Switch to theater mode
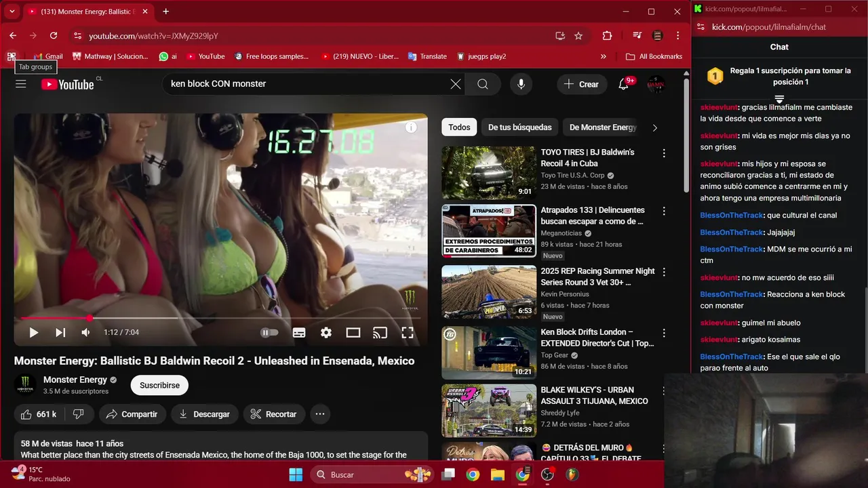 353,333
